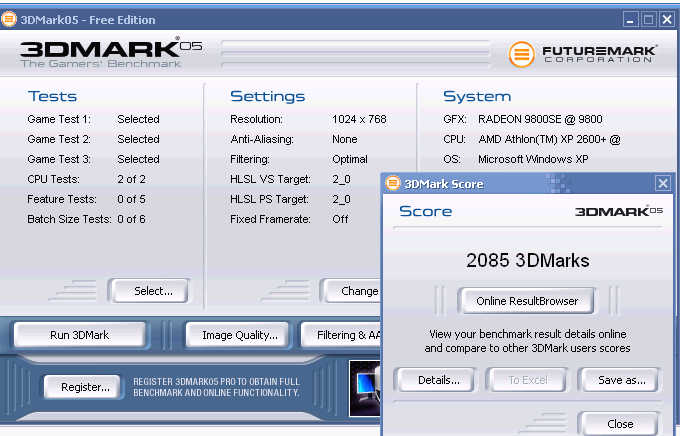This screenshot has width=680, height=436.
Task: Click 'Game Test 2:' label
Action: tap(59, 139)
